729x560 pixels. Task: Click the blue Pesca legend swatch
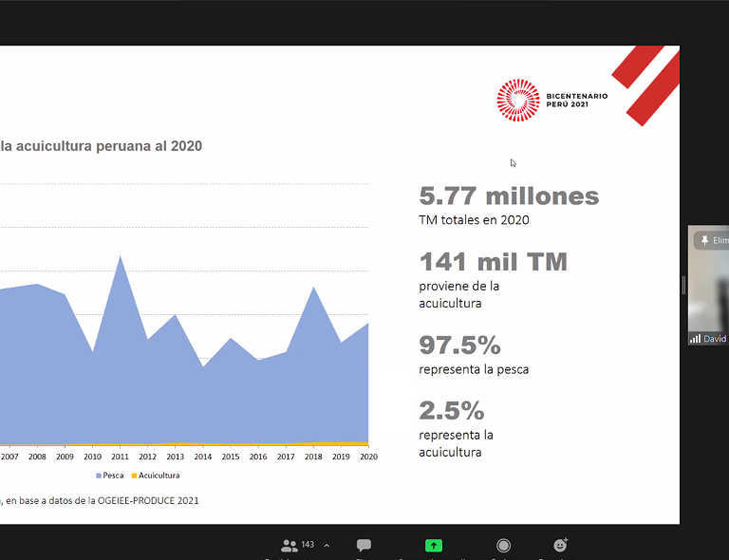tap(99, 476)
